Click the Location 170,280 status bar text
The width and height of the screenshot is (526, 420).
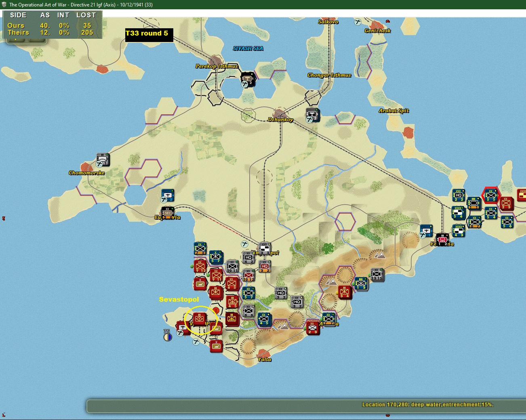tap(428, 404)
